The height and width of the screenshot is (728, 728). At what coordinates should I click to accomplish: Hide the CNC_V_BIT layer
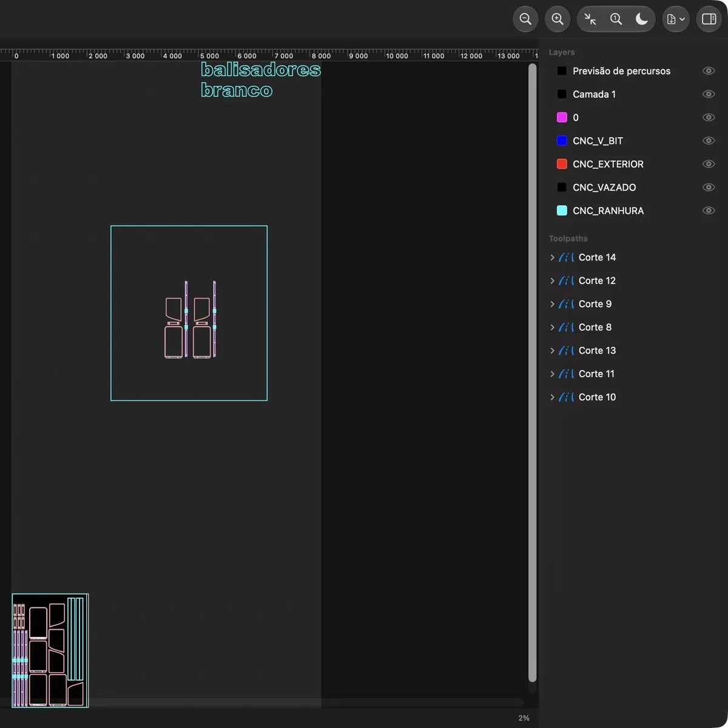[x=709, y=141]
